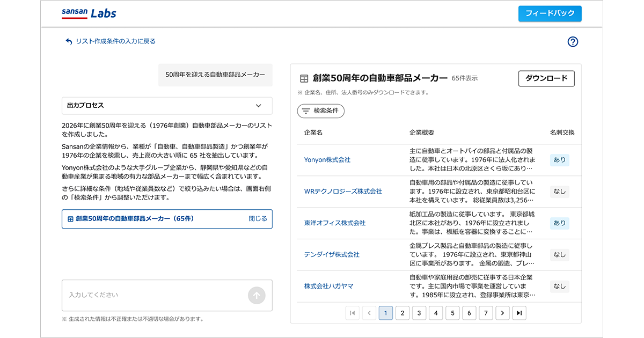Click the ダウンロード button

(x=546, y=78)
